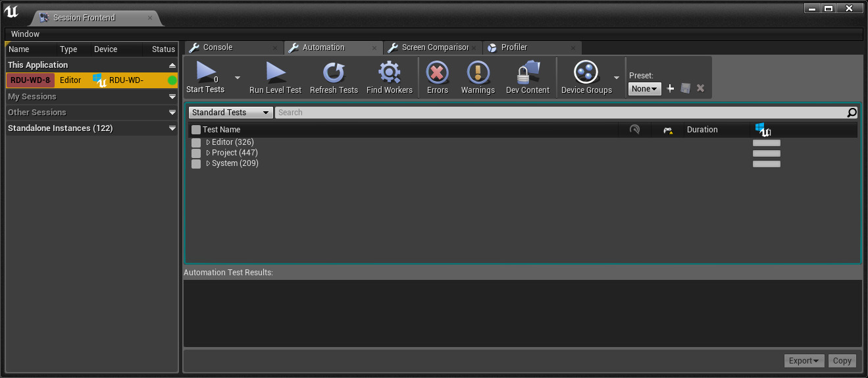Check the Editor (326) test checkbox
868x378 pixels.
196,143
